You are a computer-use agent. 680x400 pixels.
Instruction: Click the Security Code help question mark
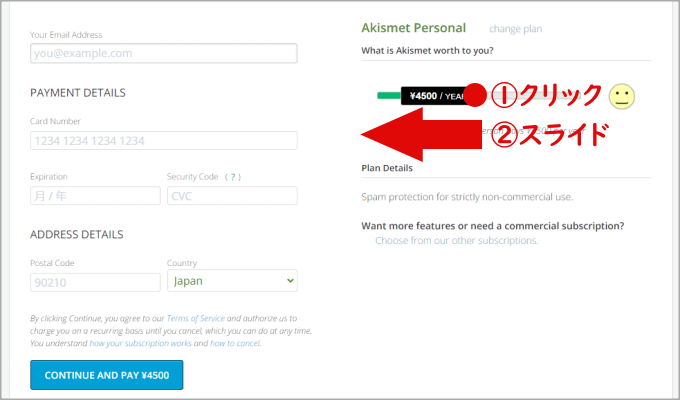coord(233,177)
